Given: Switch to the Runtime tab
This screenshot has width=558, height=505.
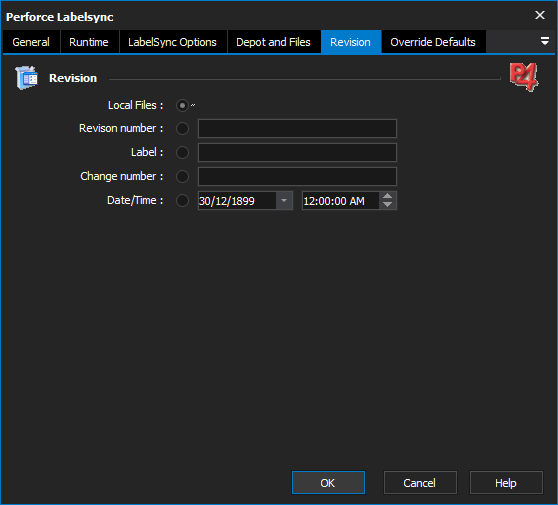Looking at the screenshot, I should [89, 42].
